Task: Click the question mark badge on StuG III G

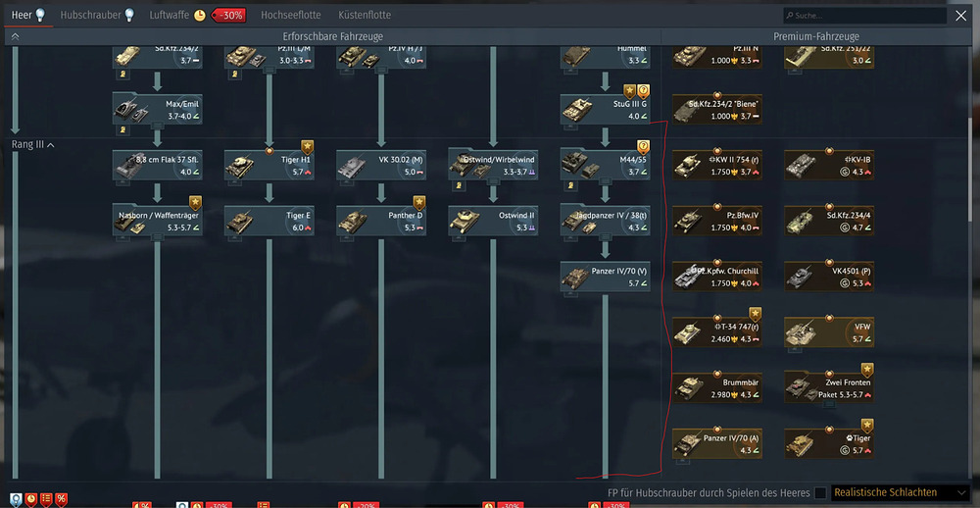Action: pos(643,92)
